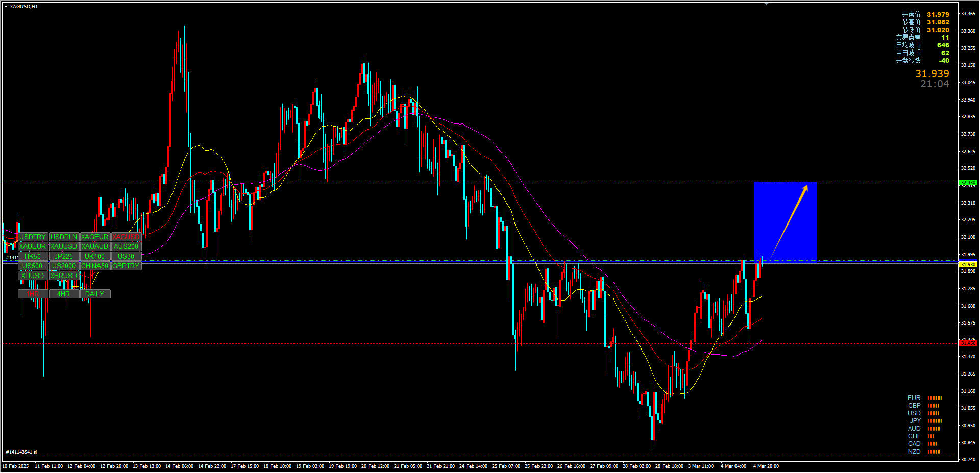This screenshot has width=980, height=473.
Task: Load the UK100 index chart
Action: (95, 256)
